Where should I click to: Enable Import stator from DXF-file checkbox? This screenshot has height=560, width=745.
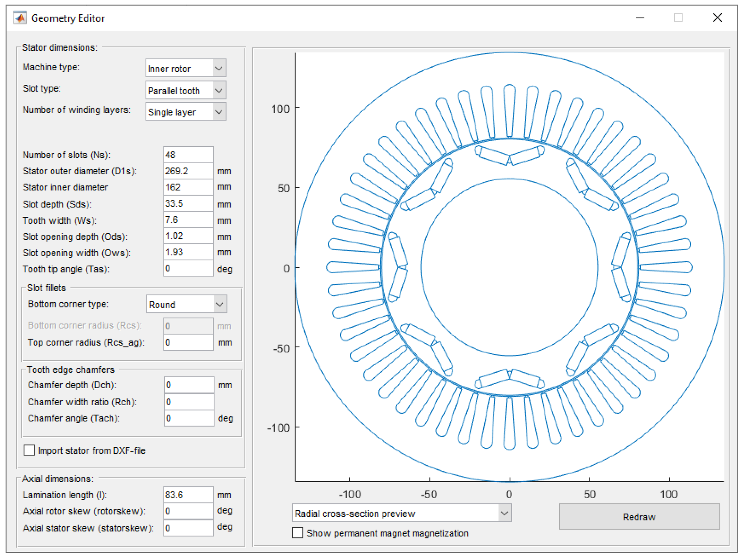click(29, 450)
